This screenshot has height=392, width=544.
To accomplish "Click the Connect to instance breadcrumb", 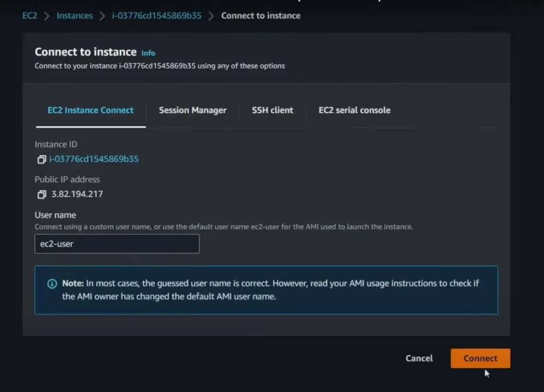I will coord(261,15).
